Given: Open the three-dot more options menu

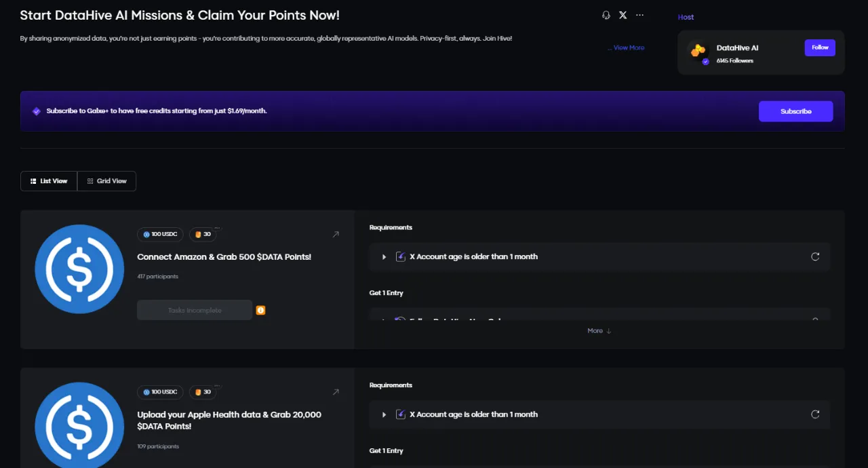Looking at the screenshot, I should 639,15.
